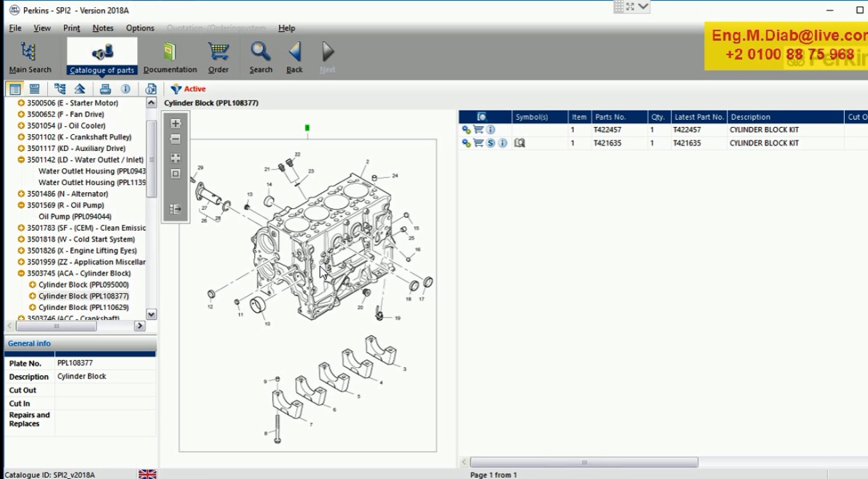
Task: Click the document info export icon
Action: click(151, 89)
